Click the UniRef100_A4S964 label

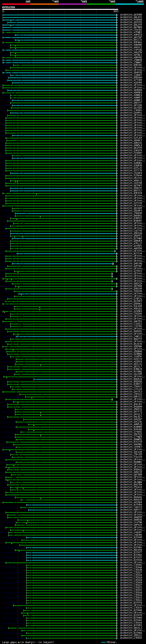[131, 502]
